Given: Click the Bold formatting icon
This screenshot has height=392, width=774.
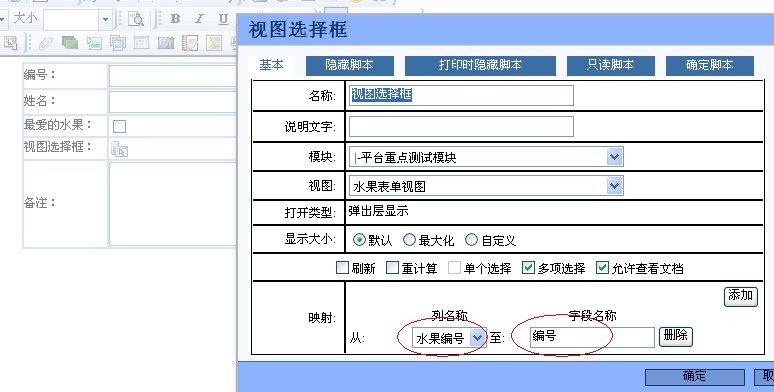Looking at the screenshot, I should [175, 19].
